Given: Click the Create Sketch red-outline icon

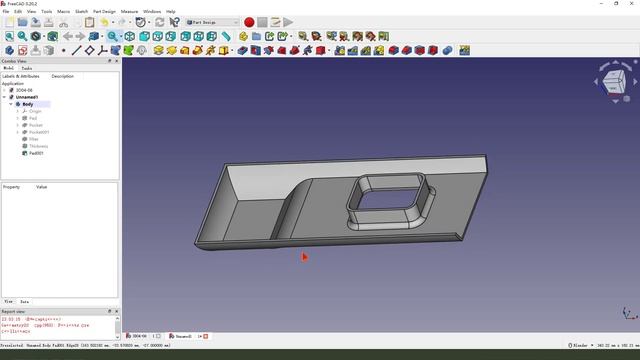Looking at the screenshot, I should click(x=22, y=50).
